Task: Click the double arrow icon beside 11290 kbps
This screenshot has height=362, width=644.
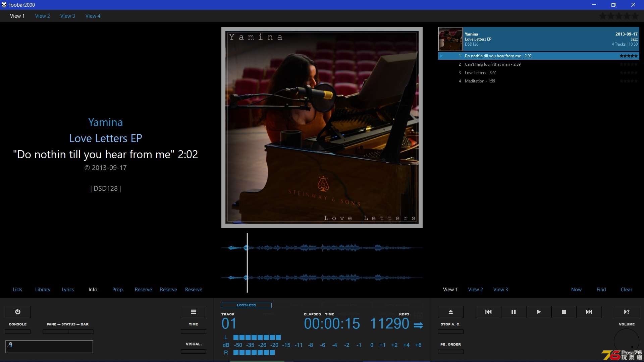Action: 418,325
